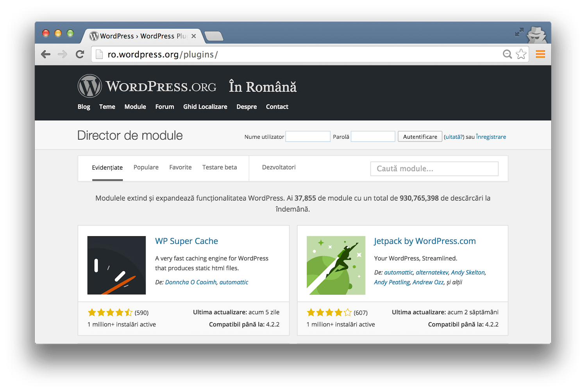586x392 pixels.
Task: Click the WP Super Cache thumbnail
Action: (116, 265)
